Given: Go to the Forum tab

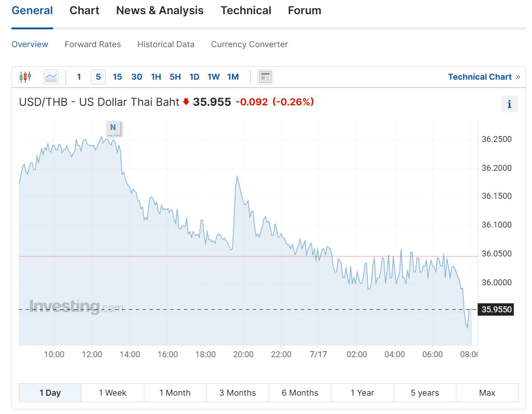Looking at the screenshot, I should [x=304, y=11].
